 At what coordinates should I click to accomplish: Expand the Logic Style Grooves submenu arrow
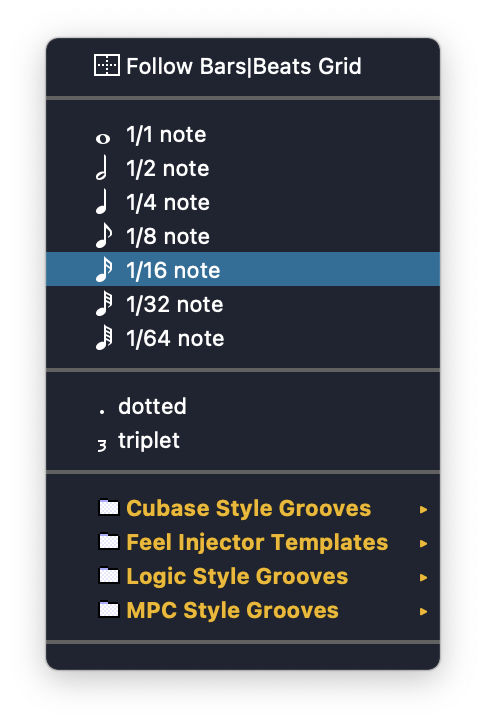point(423,577)
